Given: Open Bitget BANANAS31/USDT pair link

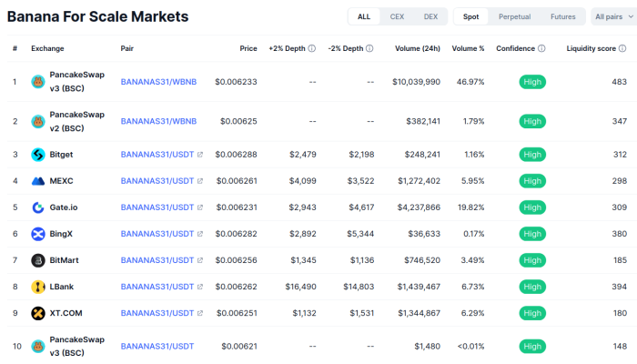Looking at the screenshot, I should point(157,155).
